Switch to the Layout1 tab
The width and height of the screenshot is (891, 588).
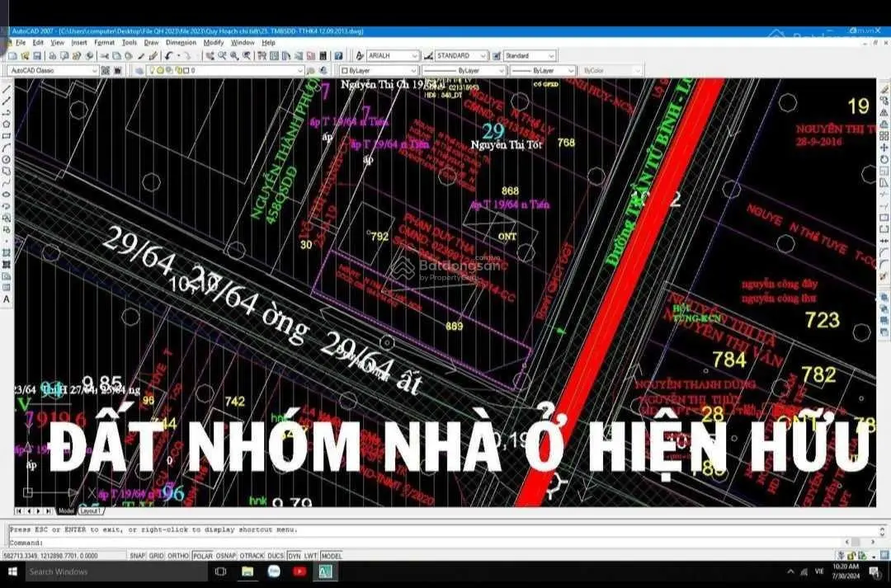pos(90,510)
